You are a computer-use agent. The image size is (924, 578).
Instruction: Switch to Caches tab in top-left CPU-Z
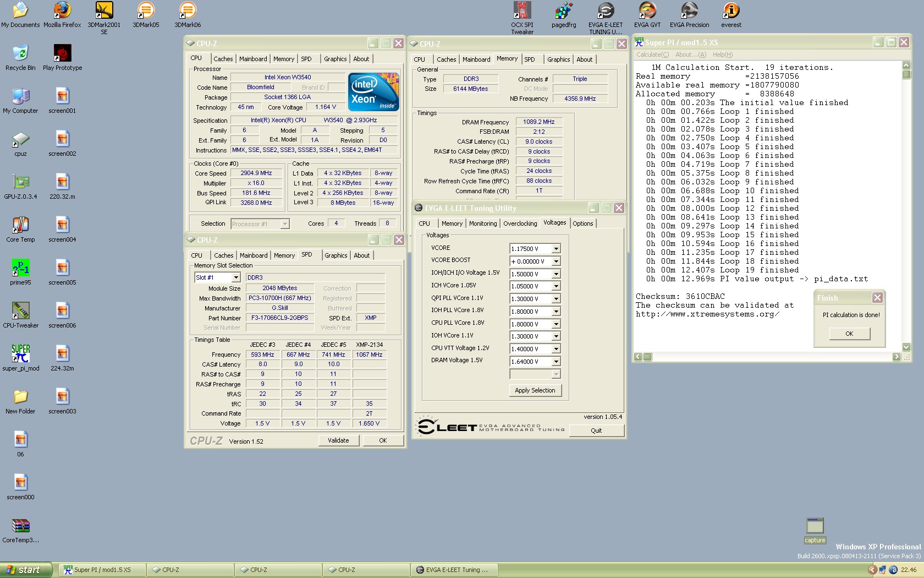click(223, 59)
